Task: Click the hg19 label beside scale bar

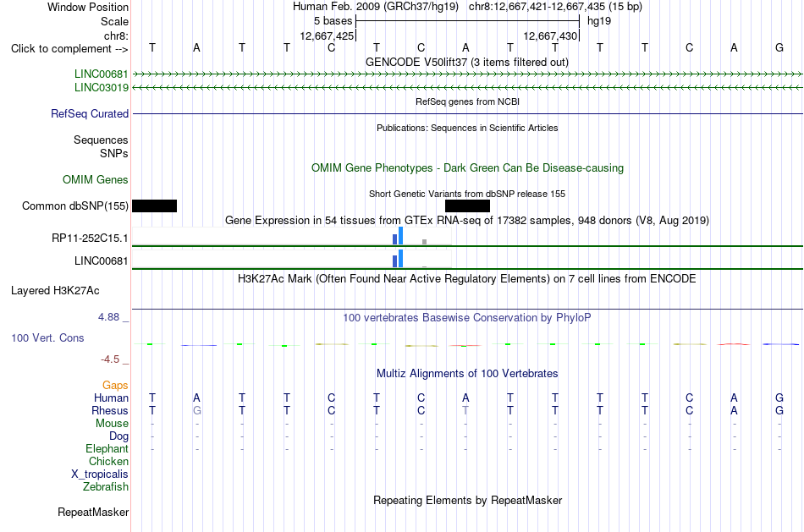Action: [x=599, y=21]
